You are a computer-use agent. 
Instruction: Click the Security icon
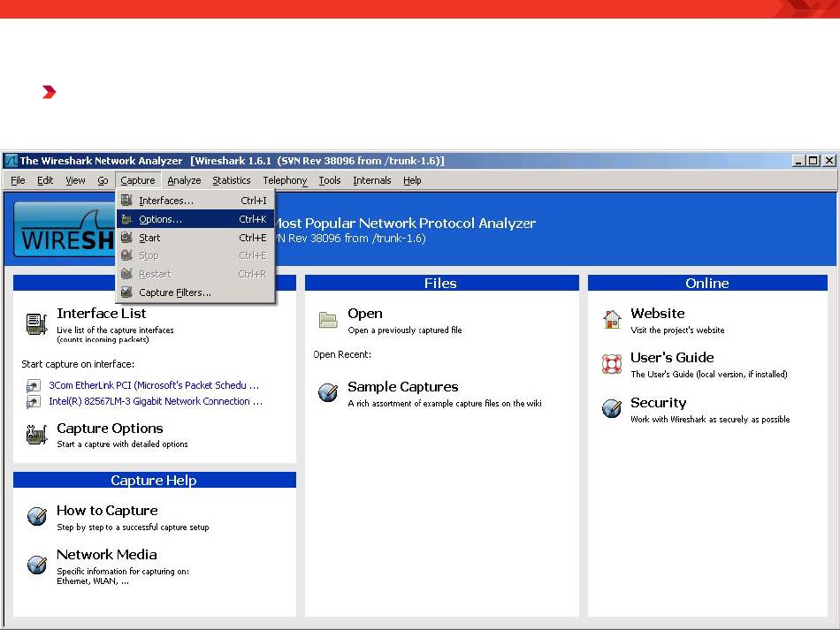(612, 408)
